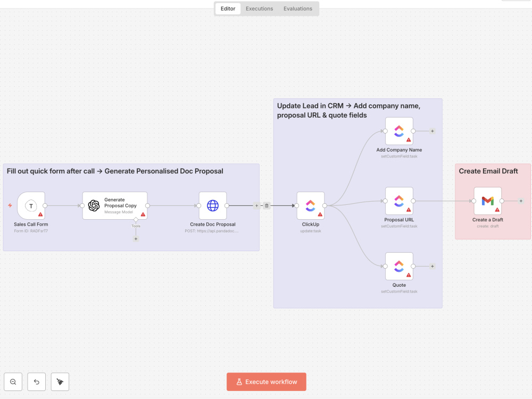Click the 'create: draft' subtitle text
This screenshot has height=399, width=532.
487,226
